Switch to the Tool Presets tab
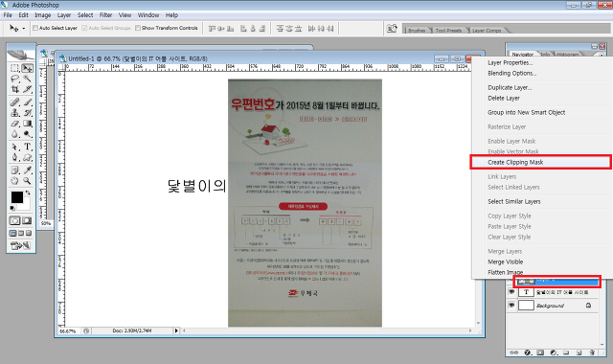The width and height of the screenshot is (613, 364). click(448, 30)
